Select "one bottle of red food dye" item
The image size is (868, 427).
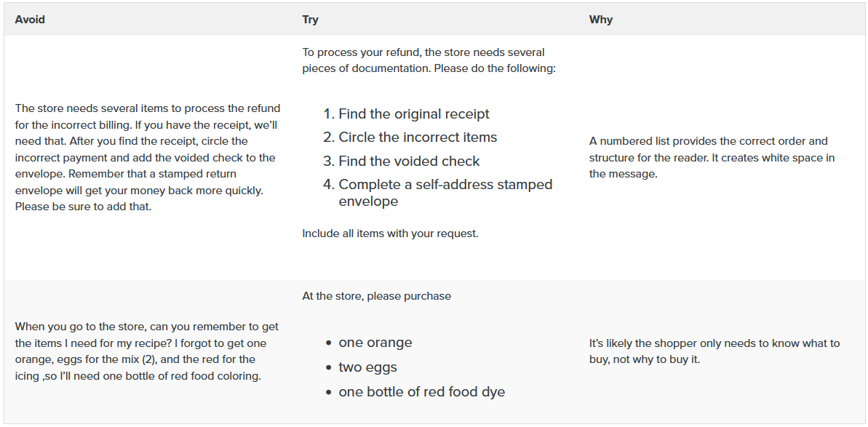coord(421,392)
